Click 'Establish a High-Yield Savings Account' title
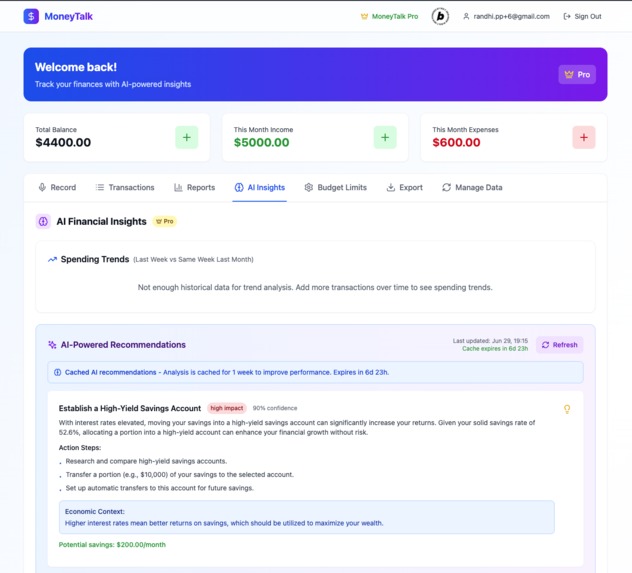Viewport: 632px width, 573px height. 130,408
